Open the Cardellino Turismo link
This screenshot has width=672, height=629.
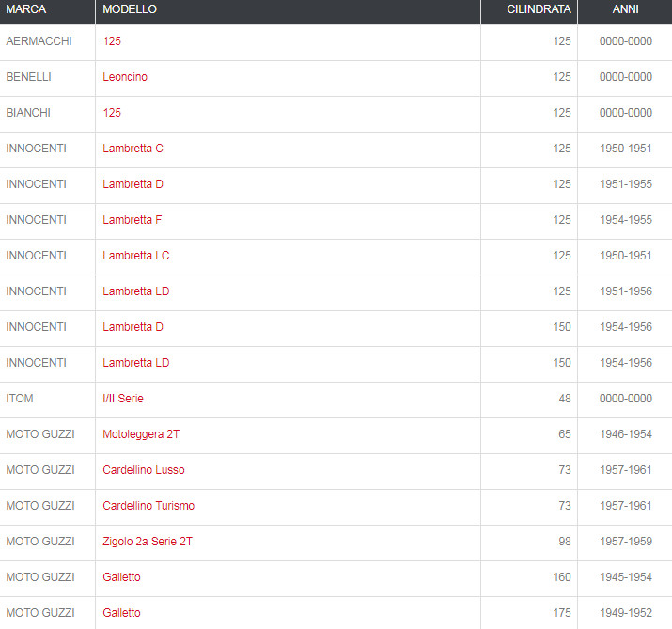point(148,506)
